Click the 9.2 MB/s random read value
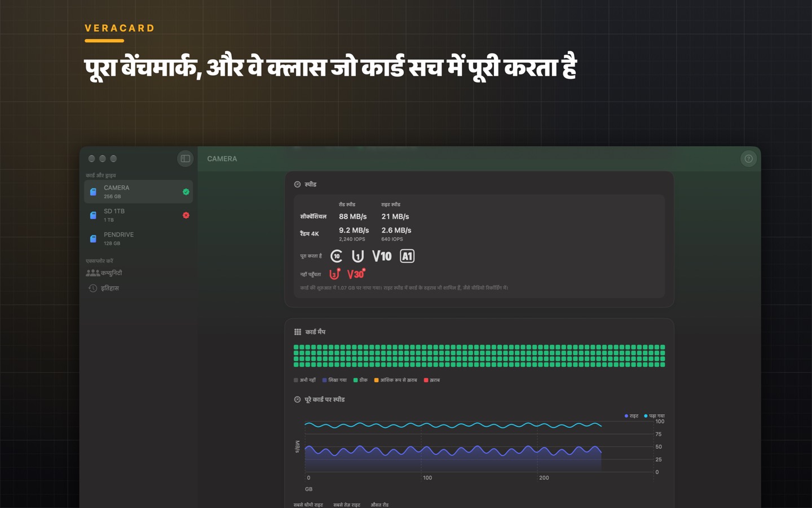This screenshot has height=508, width=812. 354,230
